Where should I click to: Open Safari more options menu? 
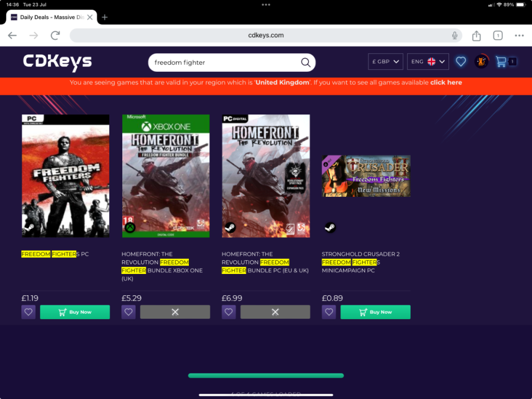point(519,36)
